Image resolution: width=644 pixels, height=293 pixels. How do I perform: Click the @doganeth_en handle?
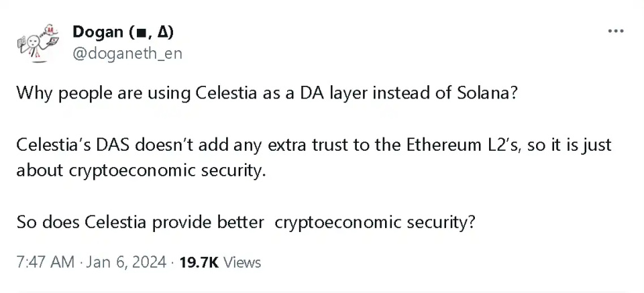(x=126, y=53)
